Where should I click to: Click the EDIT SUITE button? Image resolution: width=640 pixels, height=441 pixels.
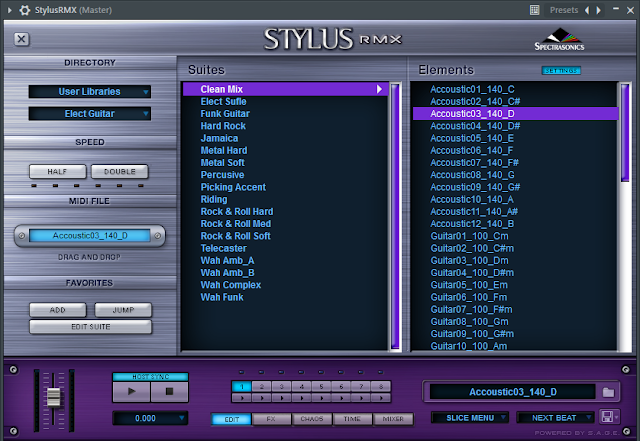coord(91,327)
